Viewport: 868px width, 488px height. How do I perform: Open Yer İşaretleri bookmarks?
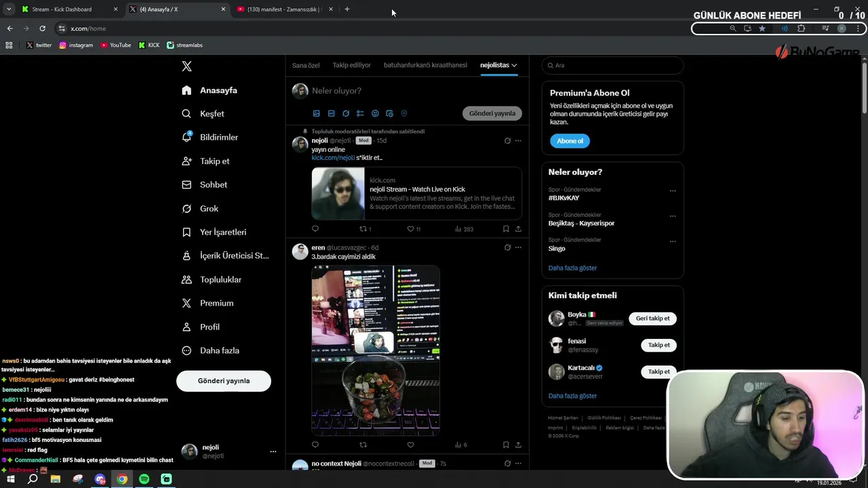coord(214,232)
